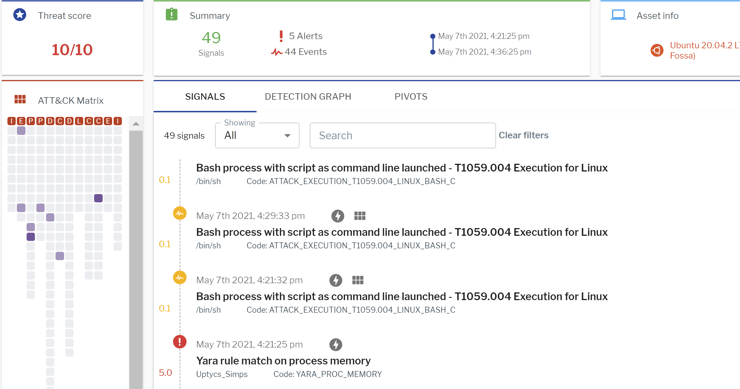Click lightning icon beside 4:21:25 pm alert
Screen dimensions: 740x389
[336, 344]
